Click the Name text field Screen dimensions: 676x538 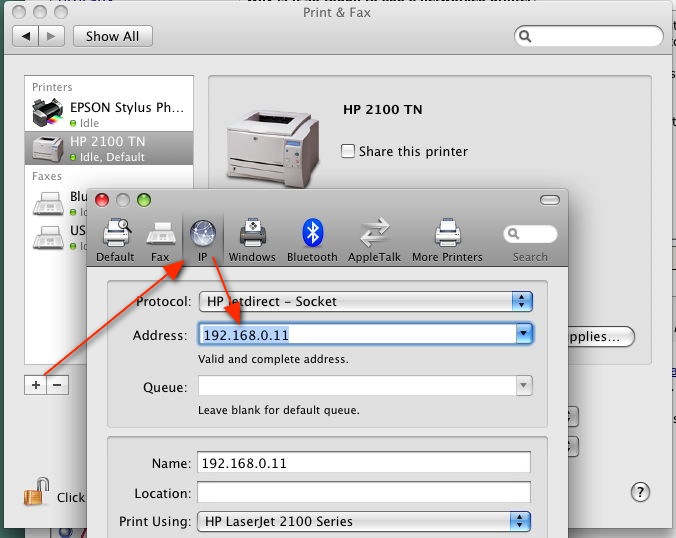364,463
